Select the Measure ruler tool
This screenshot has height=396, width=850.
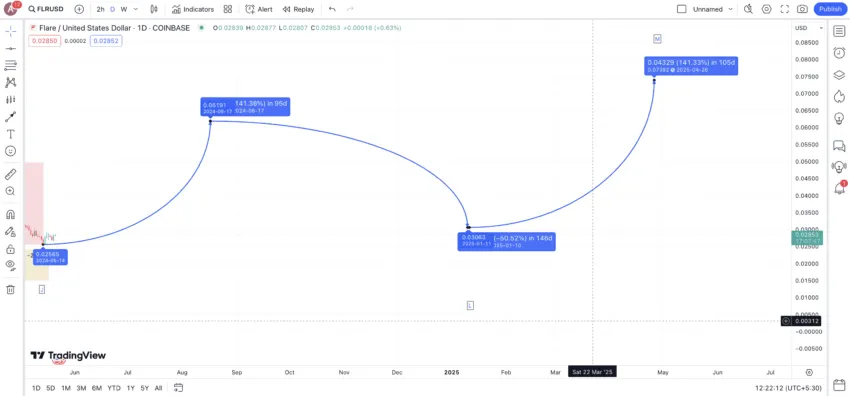tap(10, 174)
